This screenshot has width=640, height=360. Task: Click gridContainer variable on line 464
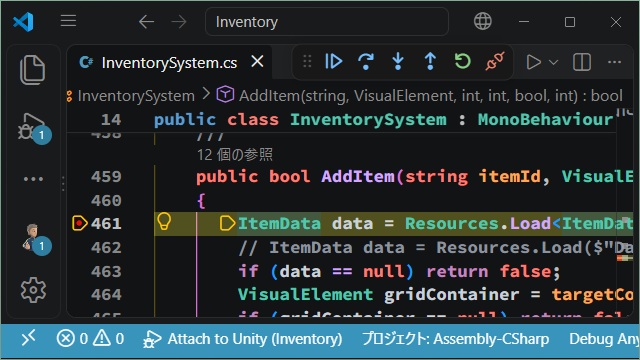(451, 295)
